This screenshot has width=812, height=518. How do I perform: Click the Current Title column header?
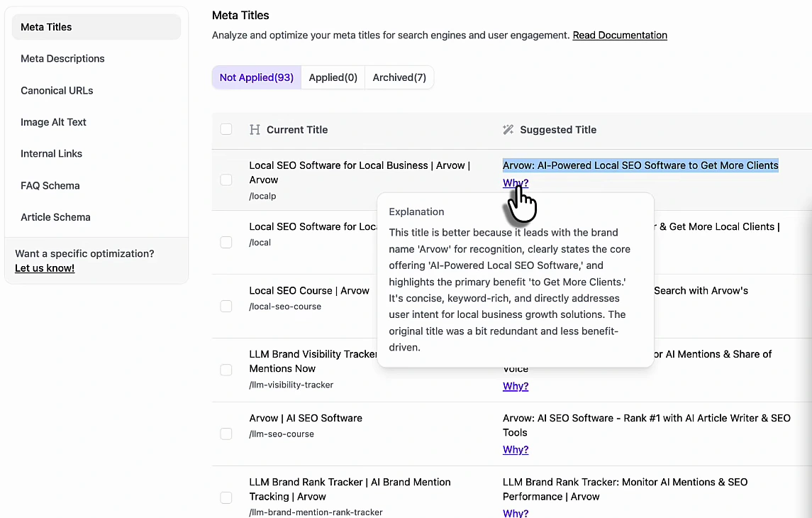[x=297, y=129]
